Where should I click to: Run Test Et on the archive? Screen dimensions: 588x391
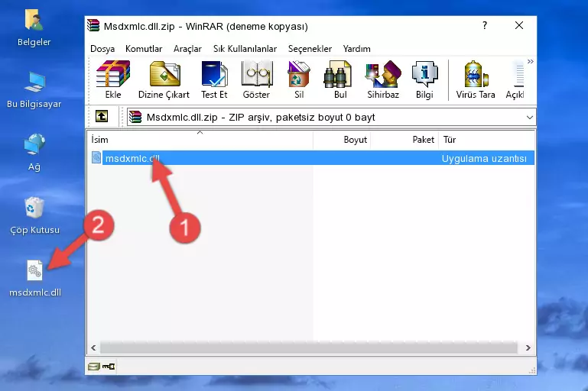[214, 79]
